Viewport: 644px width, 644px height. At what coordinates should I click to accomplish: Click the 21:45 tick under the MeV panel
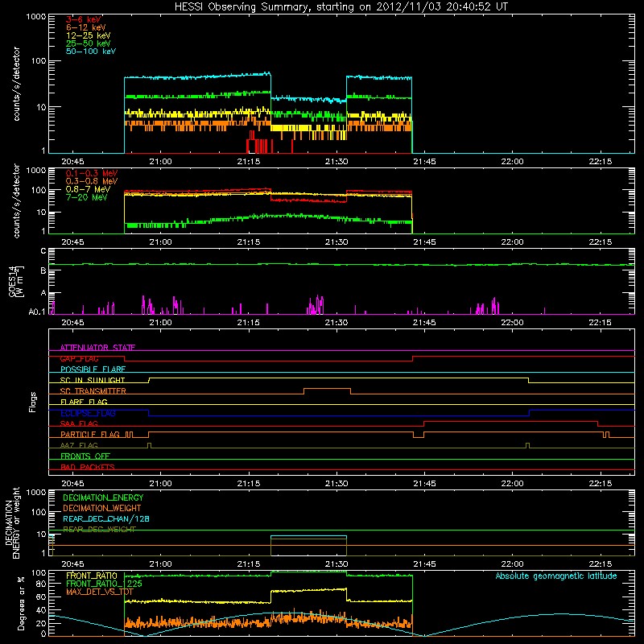click(424, 242)
